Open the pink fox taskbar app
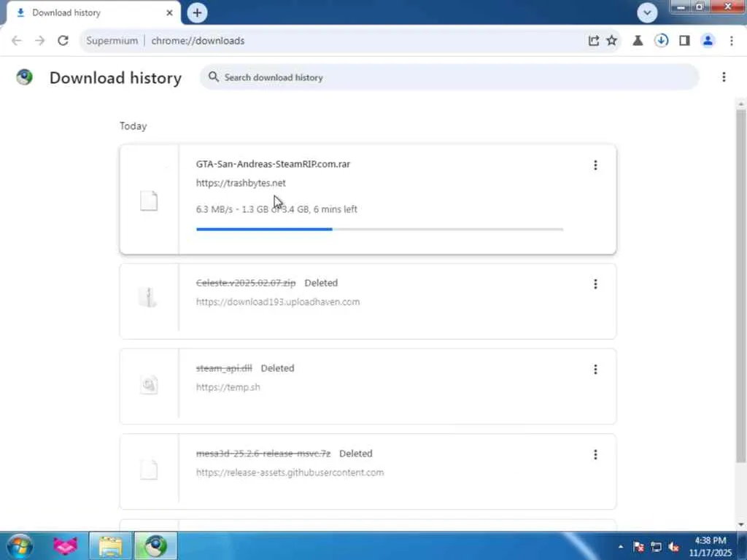This screenshot has width=747, height=560. (65, 546)
